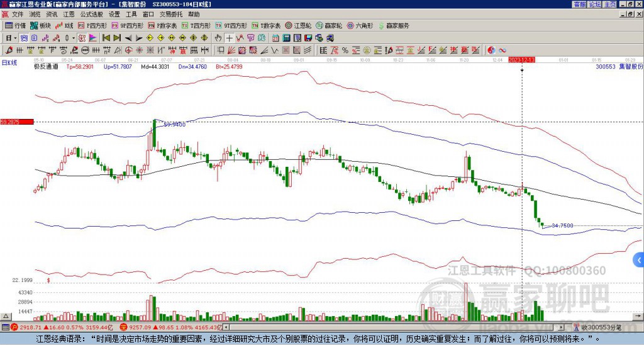Click the 34.7500 low price label
644x345 pixels.
tap(562, 226)
